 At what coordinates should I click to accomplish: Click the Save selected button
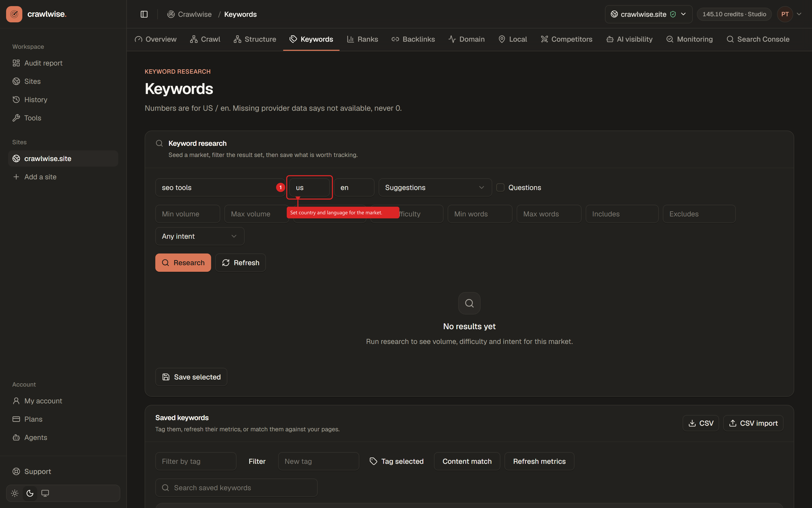(x=191, y=377)
